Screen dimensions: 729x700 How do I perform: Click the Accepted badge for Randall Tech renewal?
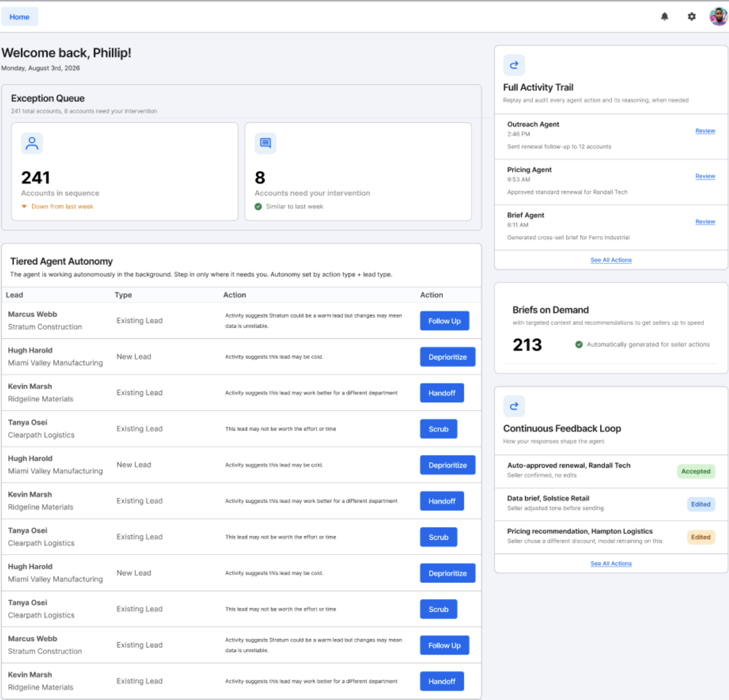coord(696,472)
